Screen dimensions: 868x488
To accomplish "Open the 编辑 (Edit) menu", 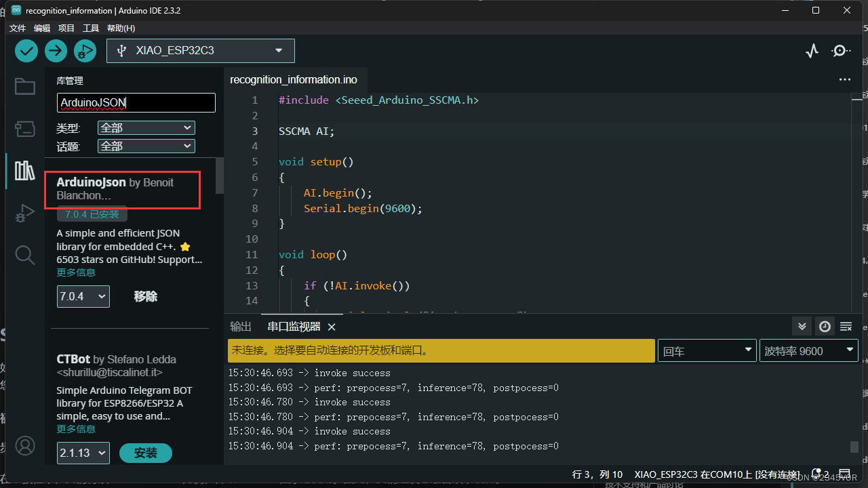I will click(x=42, y=28).
